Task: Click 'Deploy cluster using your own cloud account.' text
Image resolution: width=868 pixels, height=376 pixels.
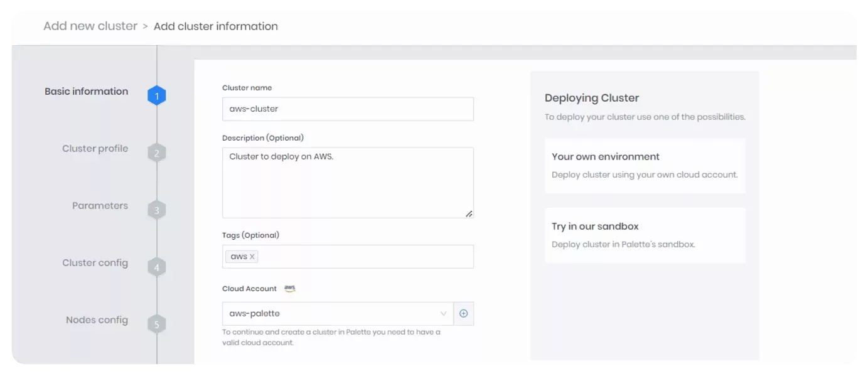Action: (x=645, y=175)
